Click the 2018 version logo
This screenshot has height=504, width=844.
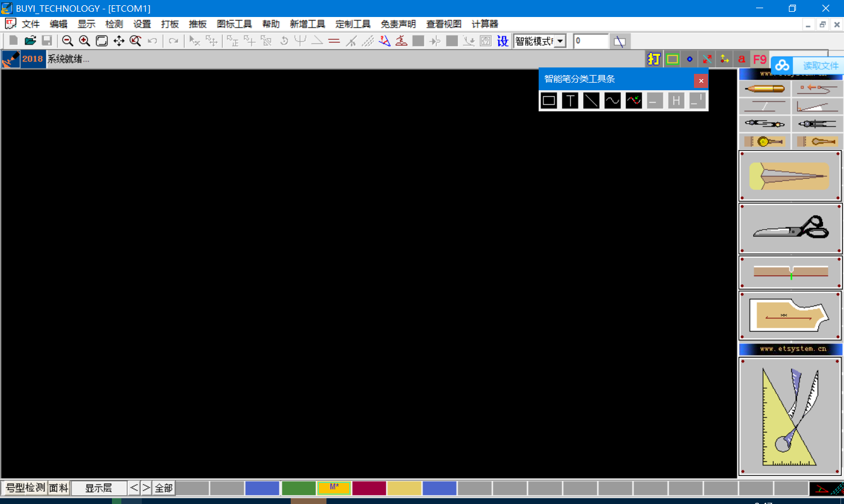33,59
